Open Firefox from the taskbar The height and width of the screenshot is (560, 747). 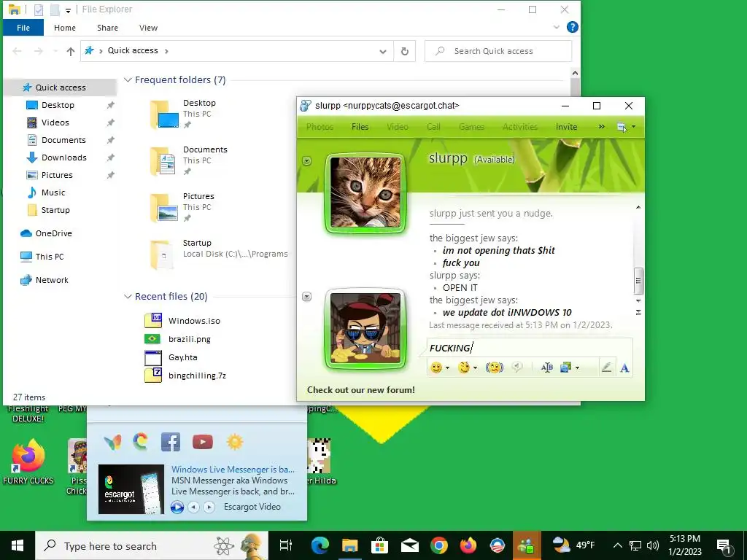click(468, 545)
